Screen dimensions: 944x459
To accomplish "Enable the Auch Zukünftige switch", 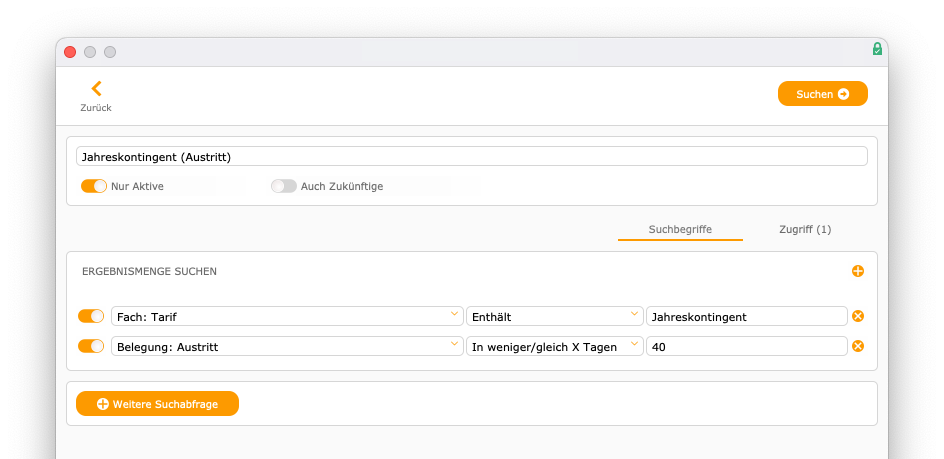I will [x=284, y=186].
